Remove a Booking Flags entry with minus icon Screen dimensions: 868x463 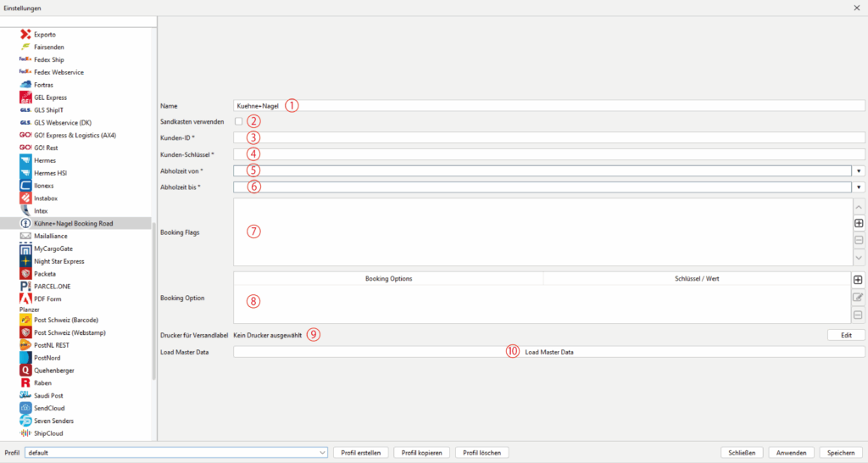click(x=859, y=240)
